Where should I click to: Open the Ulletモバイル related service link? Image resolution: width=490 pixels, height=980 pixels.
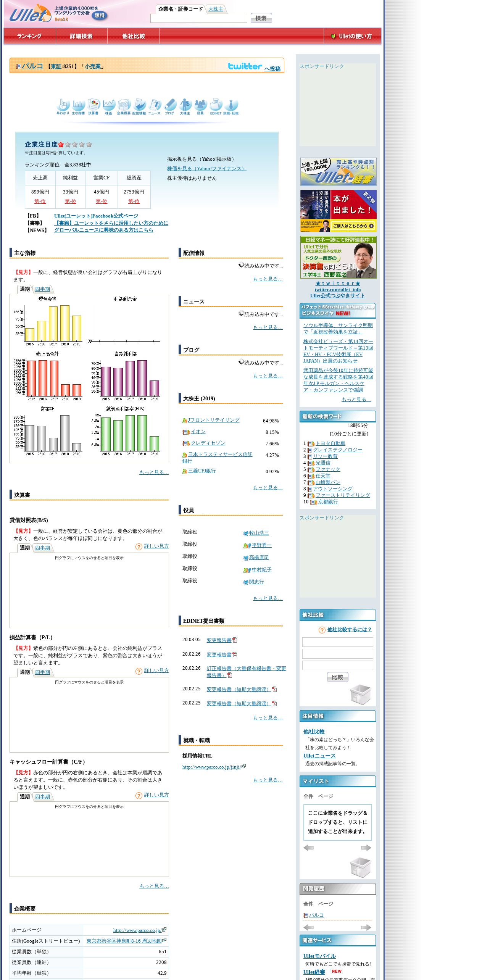click(x=319, y=956)
